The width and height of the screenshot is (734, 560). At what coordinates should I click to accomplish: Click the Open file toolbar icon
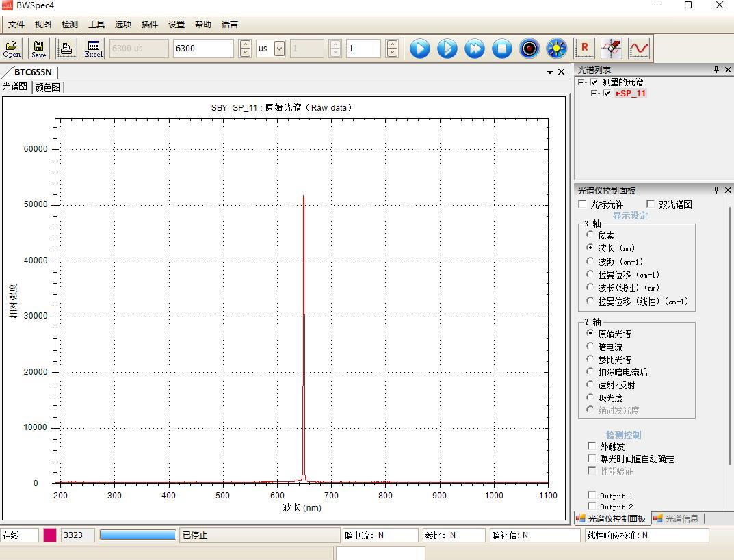click(x=12, y=48)
